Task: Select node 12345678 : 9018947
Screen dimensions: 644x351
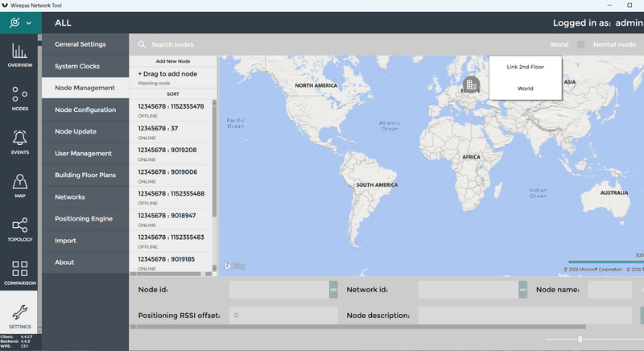Action: 171,219
